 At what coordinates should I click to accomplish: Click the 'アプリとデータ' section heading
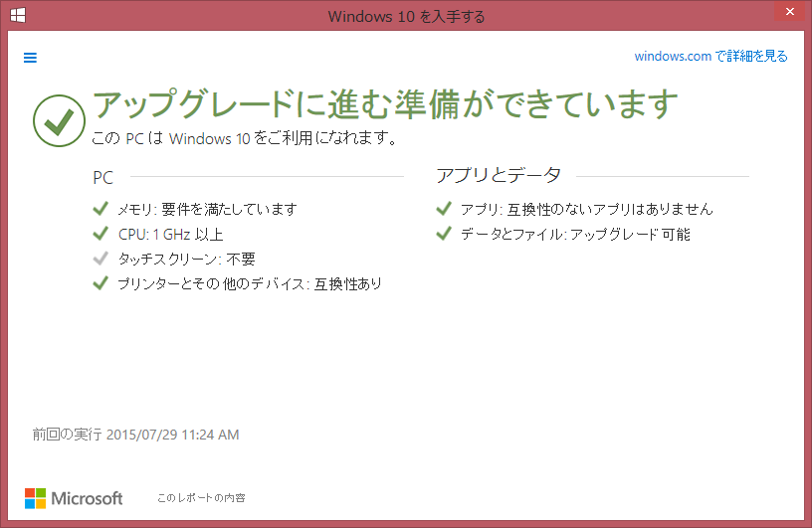point(499,175)
